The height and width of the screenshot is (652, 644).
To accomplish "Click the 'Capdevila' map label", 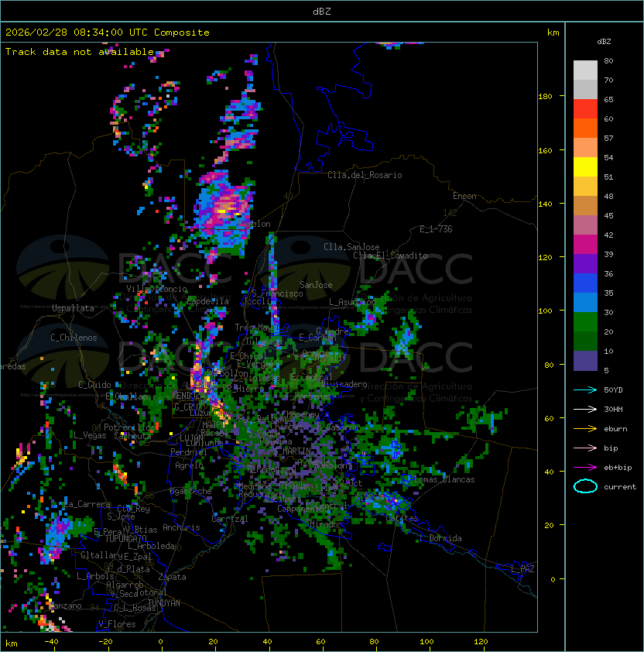I will (x=208, y=301).
